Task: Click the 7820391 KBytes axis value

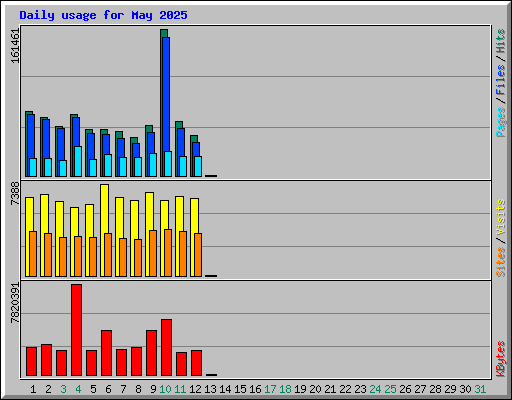Action: coord(15,303)
